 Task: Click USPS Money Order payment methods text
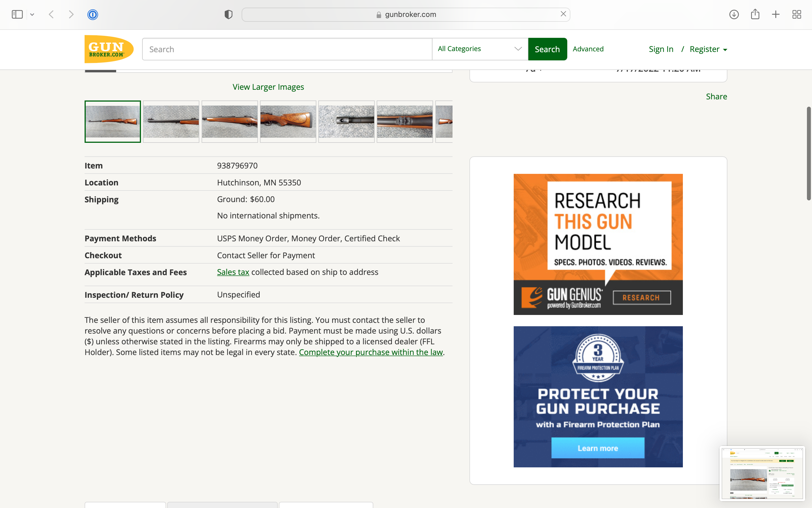308,238
